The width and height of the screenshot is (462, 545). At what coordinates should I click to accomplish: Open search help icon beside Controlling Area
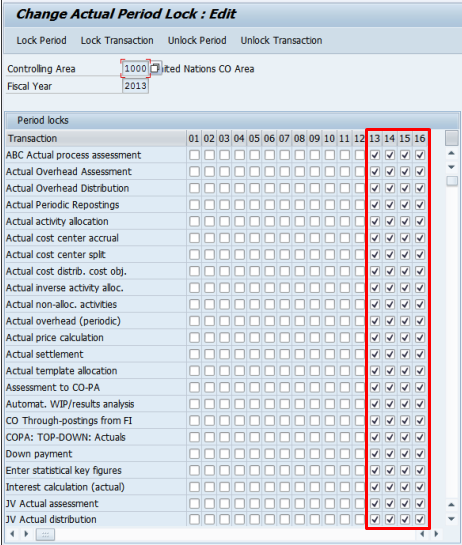155,68
